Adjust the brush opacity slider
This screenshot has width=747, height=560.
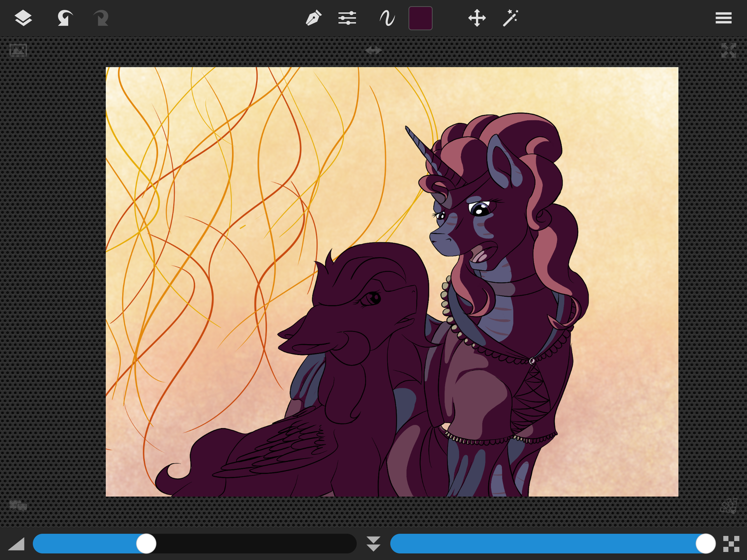point(553,544)
